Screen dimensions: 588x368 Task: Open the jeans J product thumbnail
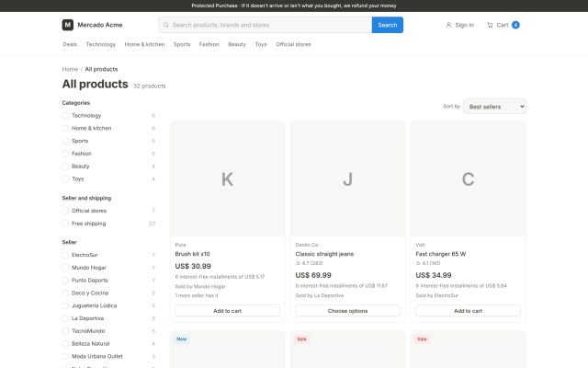[x=347, y=179]
